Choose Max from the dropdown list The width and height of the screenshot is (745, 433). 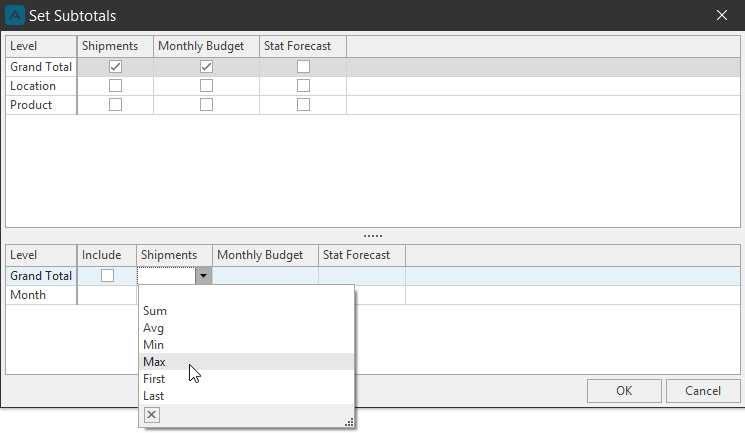247,362
